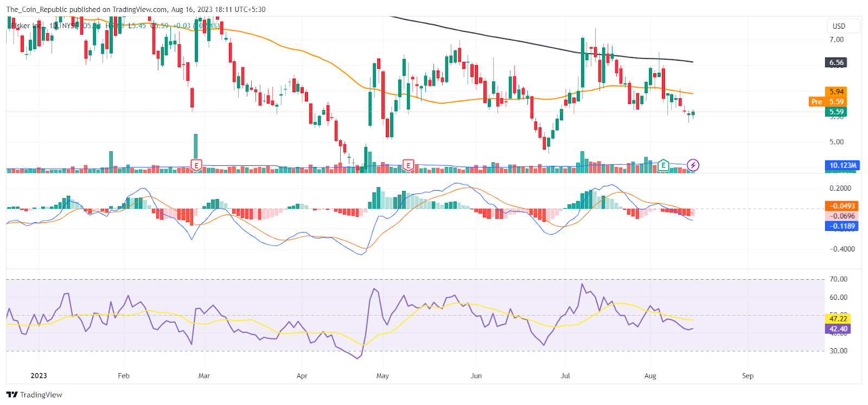Click the purple 42.40 RSI label

838,329
